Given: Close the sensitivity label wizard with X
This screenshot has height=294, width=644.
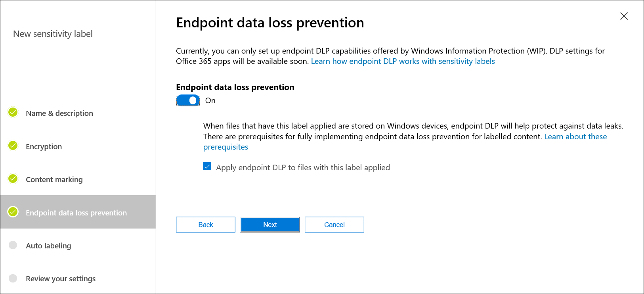Looking at the screenshot, I should [x=624, y=16].
